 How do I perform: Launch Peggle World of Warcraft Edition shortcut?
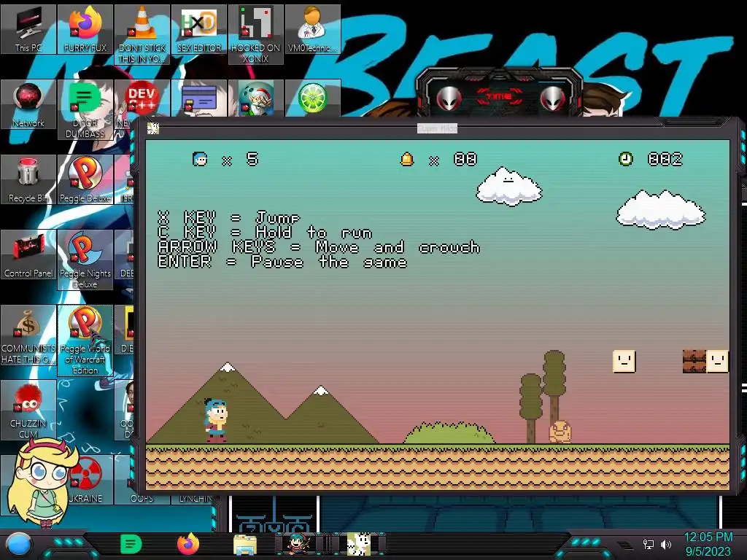coord(85,341)
